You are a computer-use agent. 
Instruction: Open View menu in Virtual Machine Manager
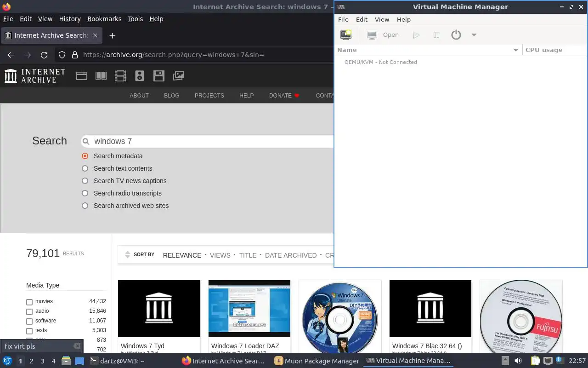click(382, 19)
